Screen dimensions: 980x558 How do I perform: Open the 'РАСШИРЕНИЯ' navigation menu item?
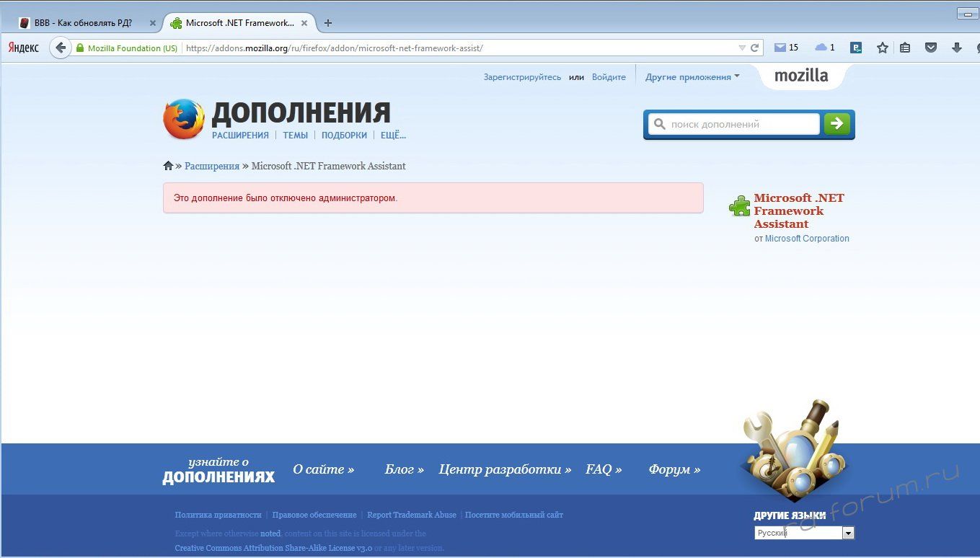pyautogui.click(x=240, y=136)
